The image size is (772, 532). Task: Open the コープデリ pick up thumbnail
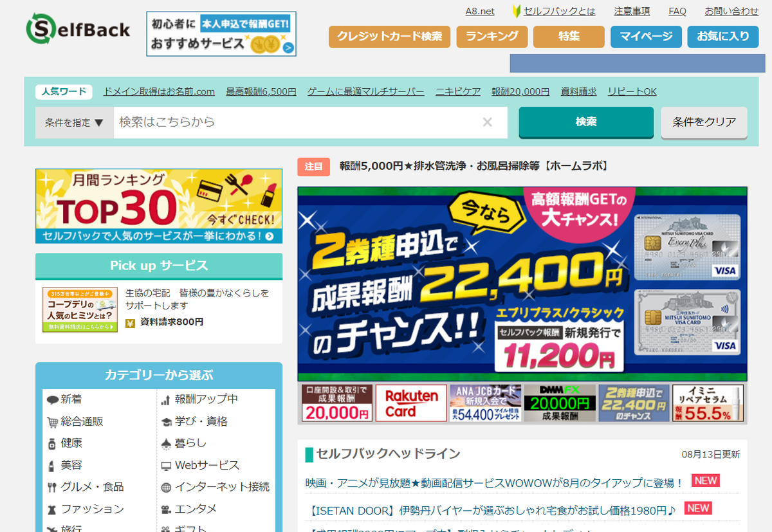tap(80, 309)
